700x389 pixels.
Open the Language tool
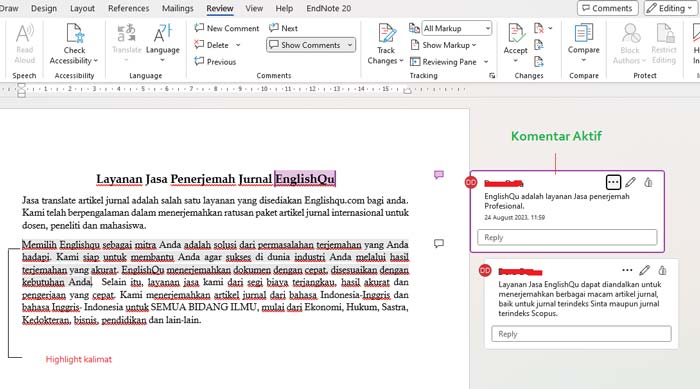click(x=162, y=44)
